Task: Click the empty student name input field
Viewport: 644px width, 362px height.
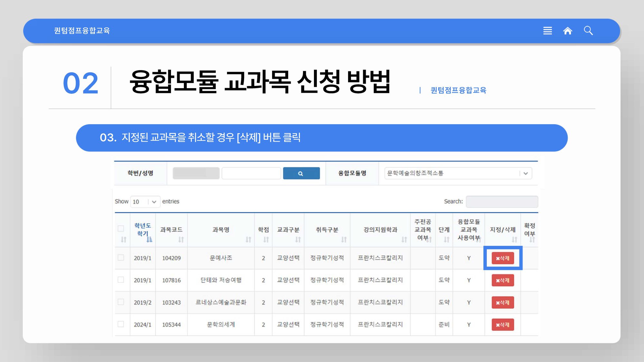Action: (251, 173)
